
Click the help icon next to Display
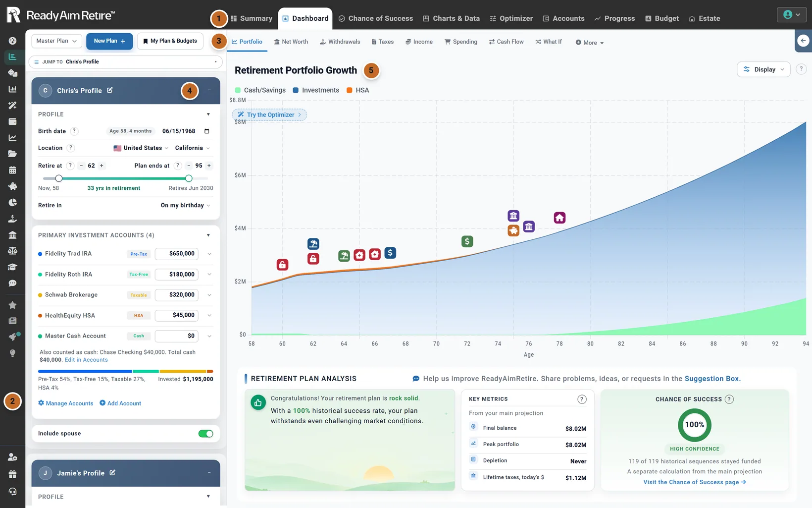[x=801, y=69]
